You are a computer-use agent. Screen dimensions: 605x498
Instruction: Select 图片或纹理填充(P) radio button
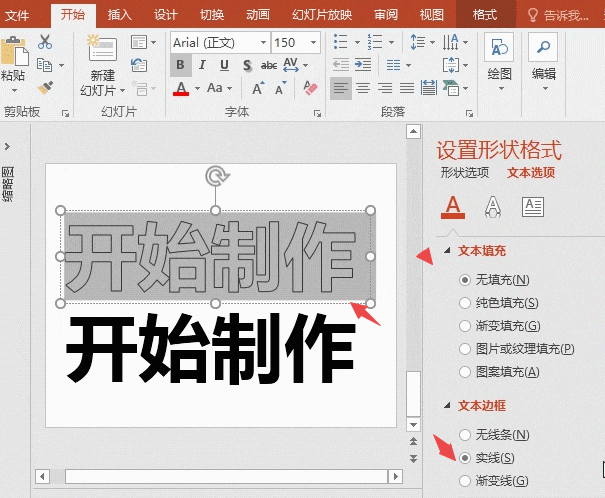(x=465, y=349)
